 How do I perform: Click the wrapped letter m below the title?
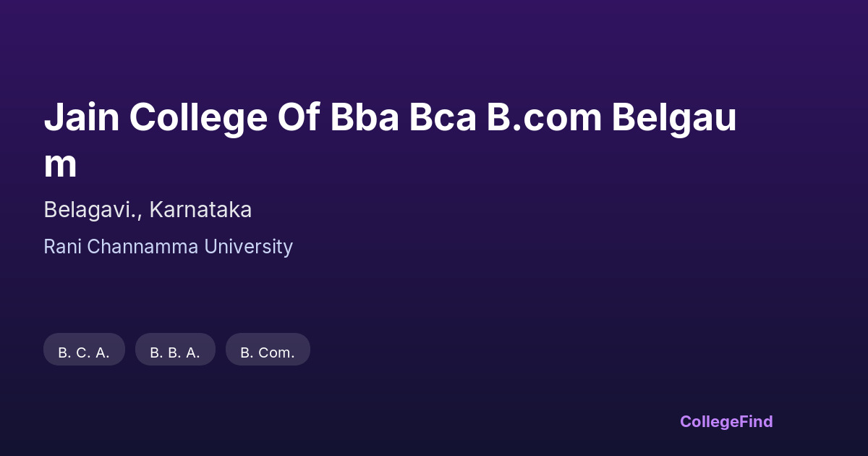point(60,164)
